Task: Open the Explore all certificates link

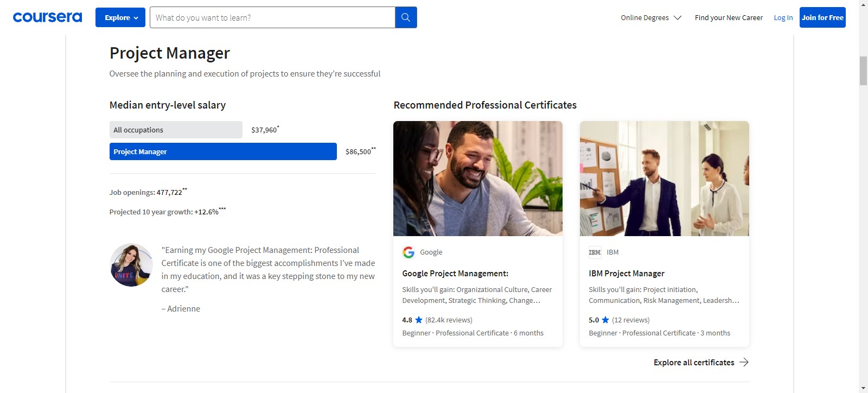Action: point(694,362)
